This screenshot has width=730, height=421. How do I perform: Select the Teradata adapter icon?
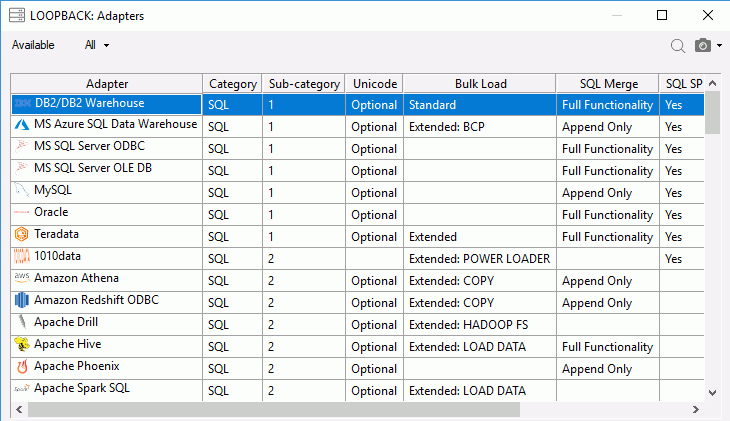21,234
